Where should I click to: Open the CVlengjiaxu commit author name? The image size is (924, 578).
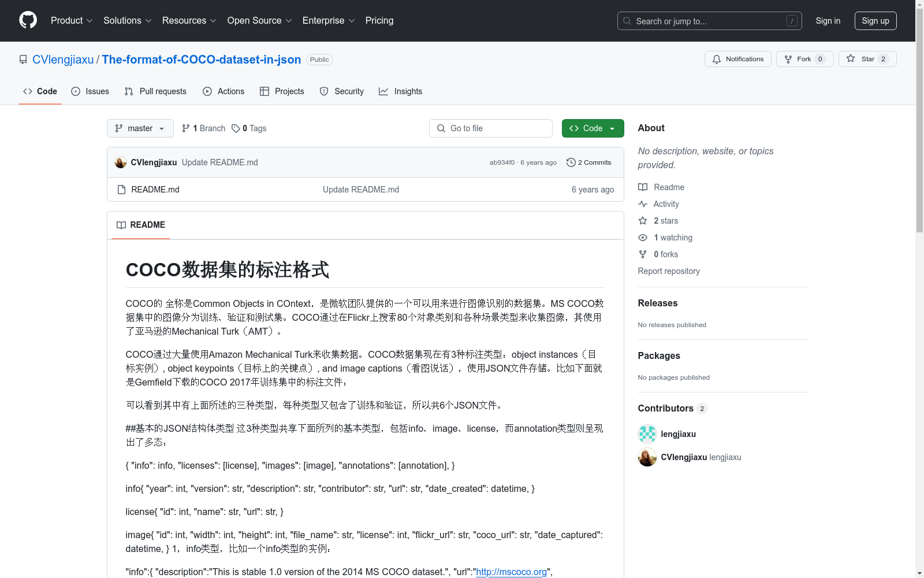[x=154, y=162]
